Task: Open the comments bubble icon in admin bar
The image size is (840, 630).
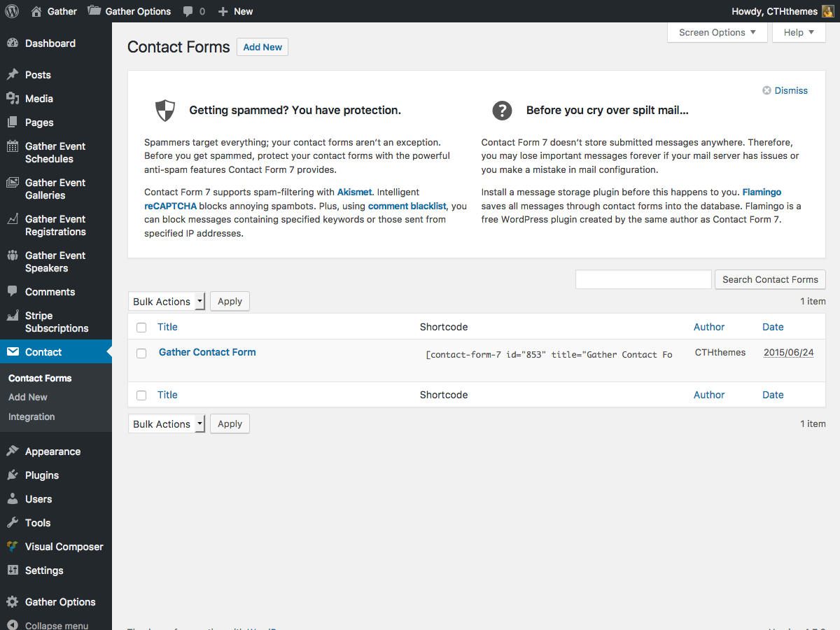Action: click(x=188, y=11)
